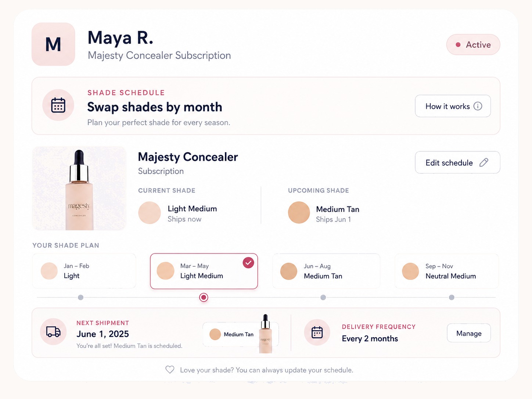
Task: Select the Jun – Aug Medium Tan card
Action: coord(326,271)
